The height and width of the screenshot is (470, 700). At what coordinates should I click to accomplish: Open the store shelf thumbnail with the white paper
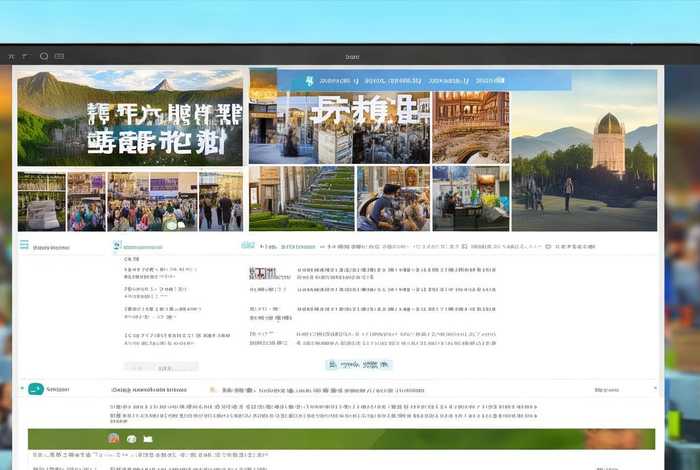point(42,201)
